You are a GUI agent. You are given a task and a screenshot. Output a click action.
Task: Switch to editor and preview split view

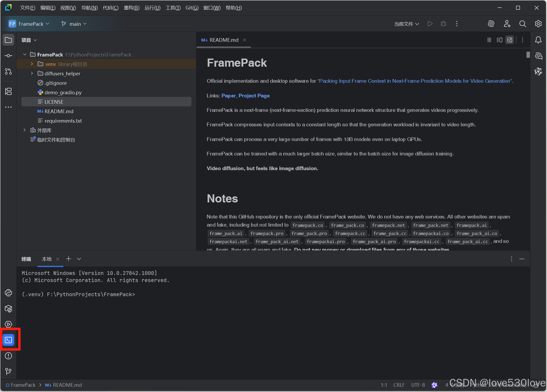tap(499, 40)
